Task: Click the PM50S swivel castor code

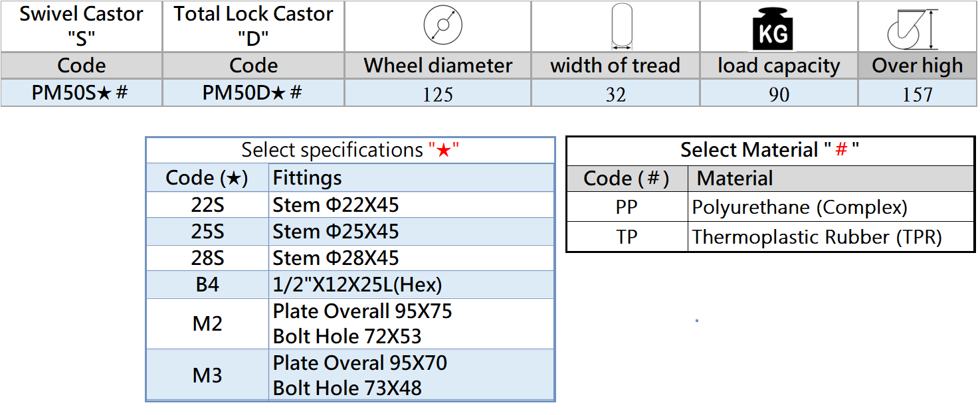Action: tap(80, 94)
